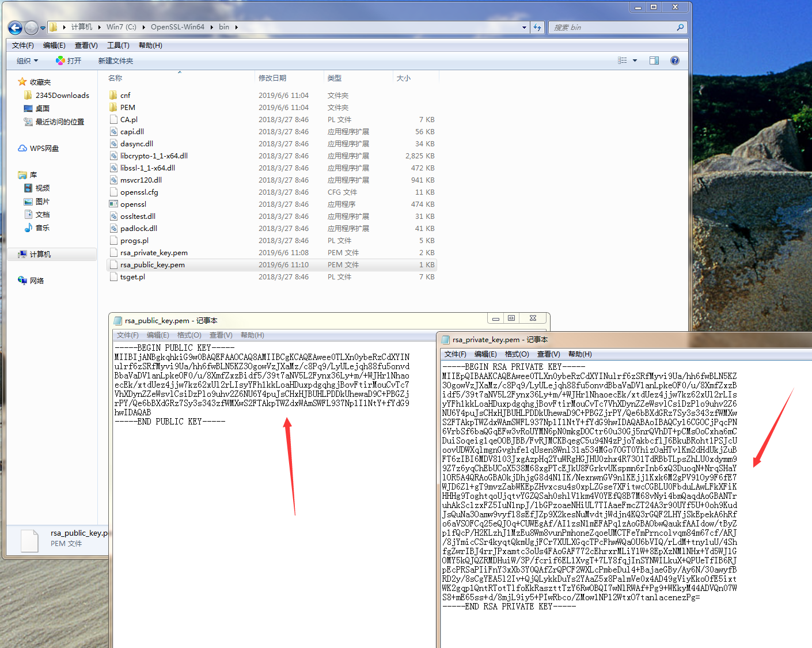Click the change view icon in toolbar
The height and width of the screenshot is (648, 812).
pyautogui.click(x=623, y=60)
